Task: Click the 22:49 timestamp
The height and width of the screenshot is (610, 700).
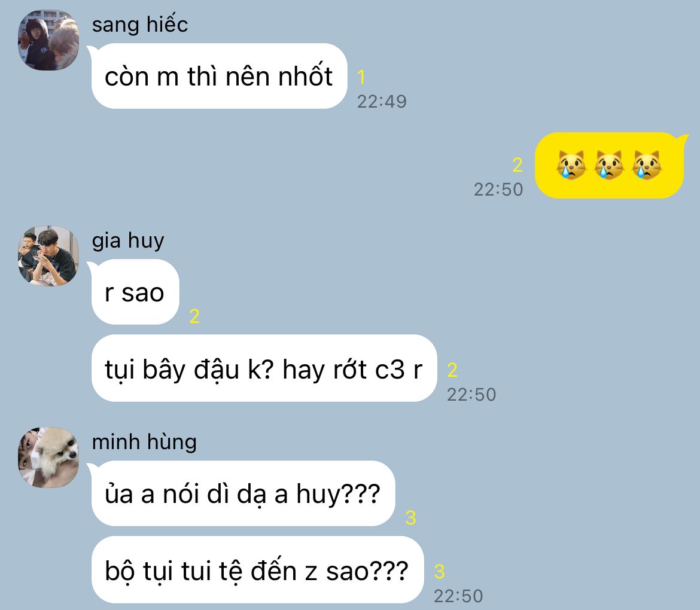Action: (x=382, y=102)
